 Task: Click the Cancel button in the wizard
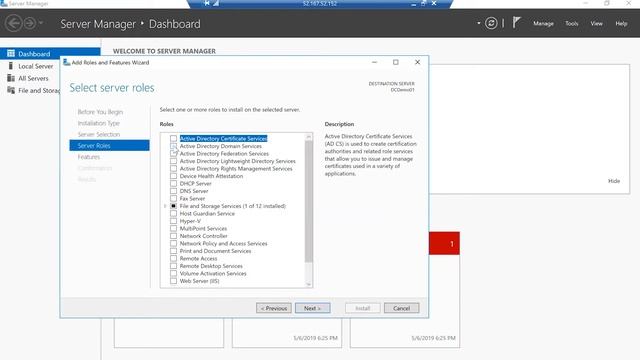[x=401, y=308]
